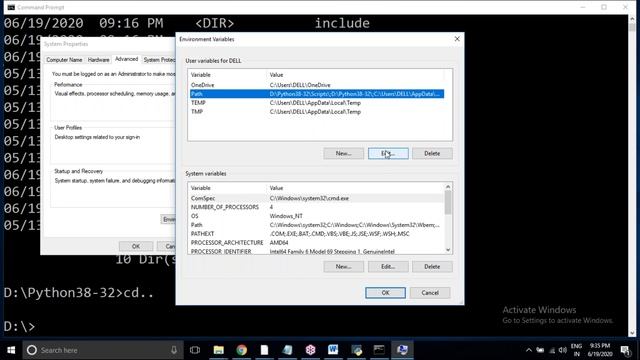Select the OneDrive user variable
This screenshot has width=640, height=360.
[317, 85]
